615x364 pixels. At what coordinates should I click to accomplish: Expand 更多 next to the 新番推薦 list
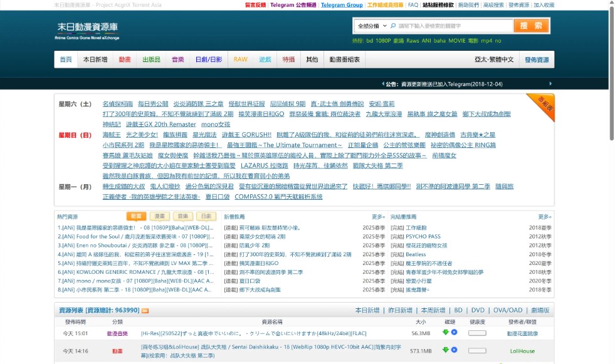tap(378, 217)
